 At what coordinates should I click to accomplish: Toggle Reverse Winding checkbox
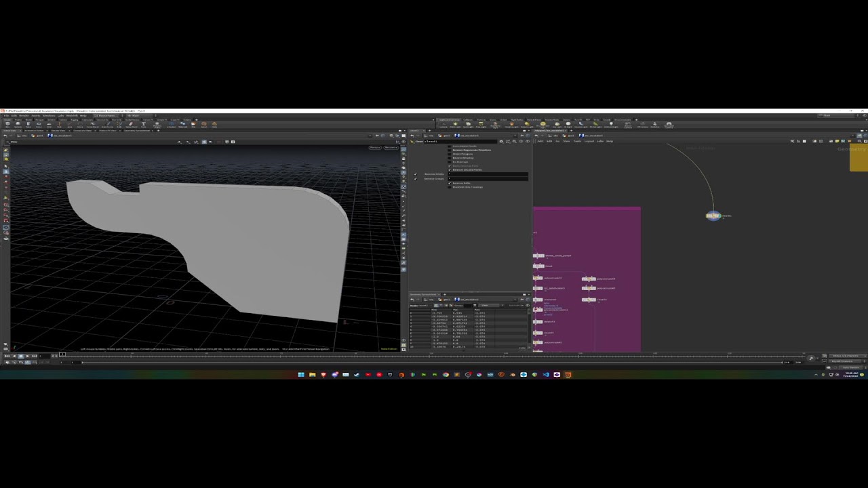[450, 158]
